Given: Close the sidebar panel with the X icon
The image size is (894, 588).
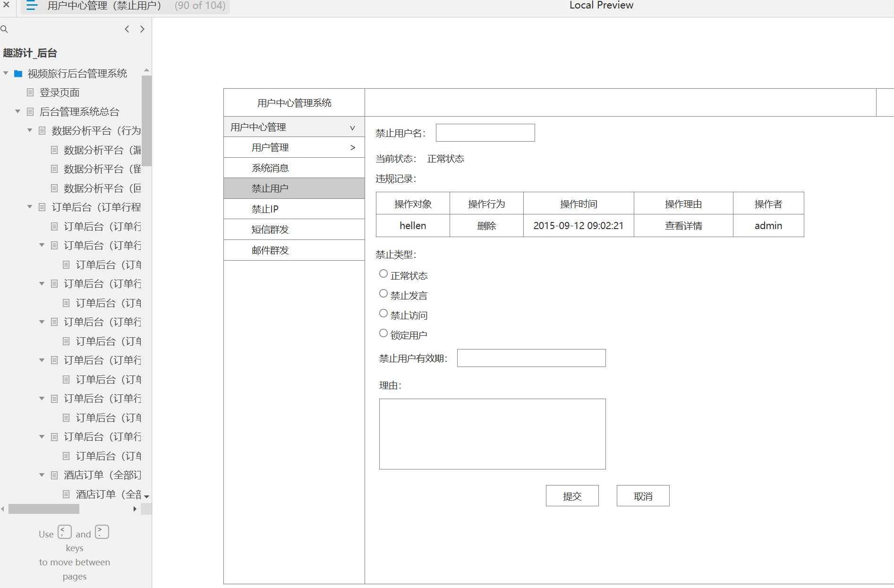Looking at the screenshot, I should (x=6, y=6).
